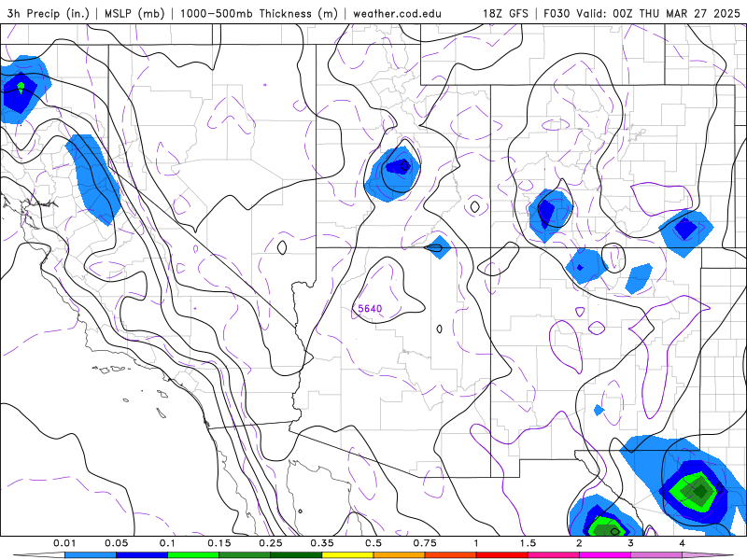The width and height of the screenshot is (747, 560).
Task: Click the 0.35 legend value
Action: [322, 543]
